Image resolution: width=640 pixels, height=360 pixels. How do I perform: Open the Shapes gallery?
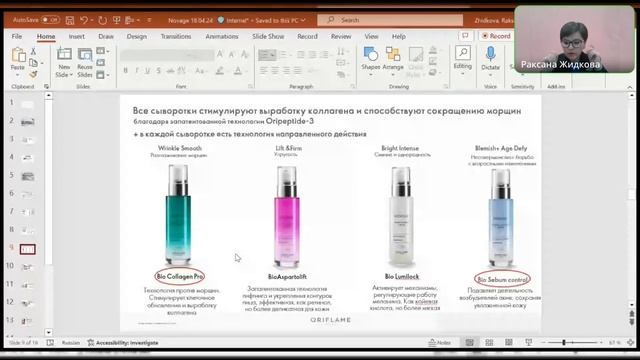click(371, 62)
